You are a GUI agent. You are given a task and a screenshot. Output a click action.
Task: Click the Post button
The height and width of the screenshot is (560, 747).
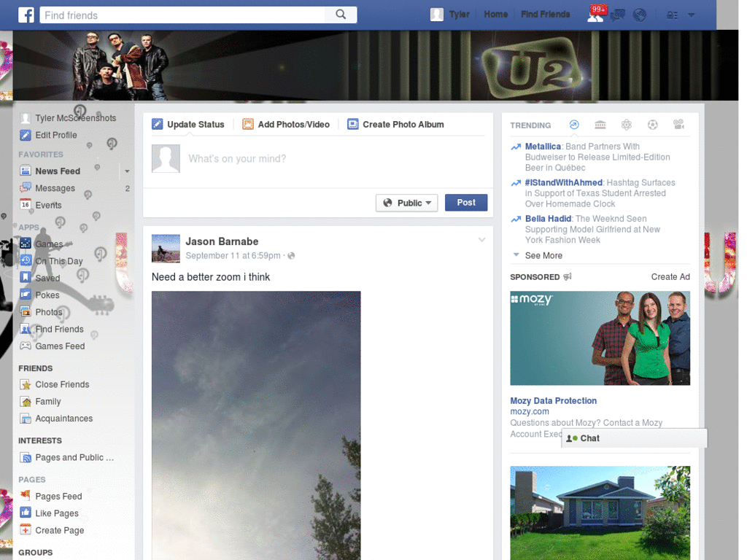coord(466,203)
